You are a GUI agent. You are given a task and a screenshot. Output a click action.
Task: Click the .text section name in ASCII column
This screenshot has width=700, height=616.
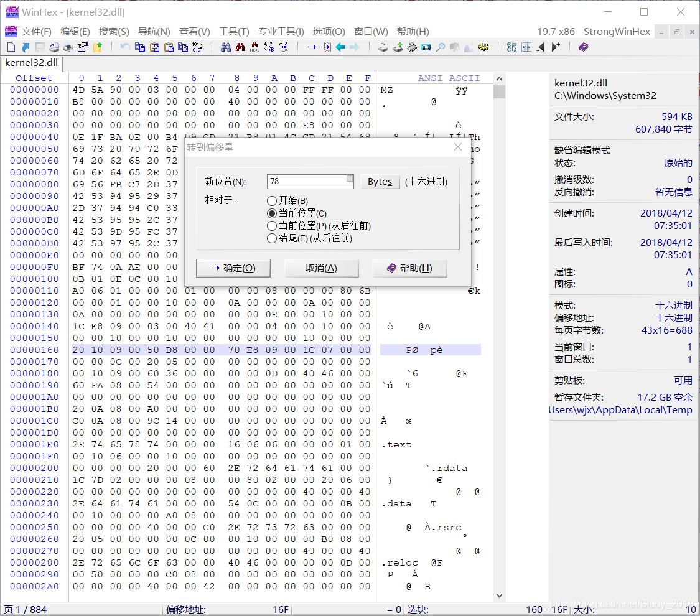396,445
